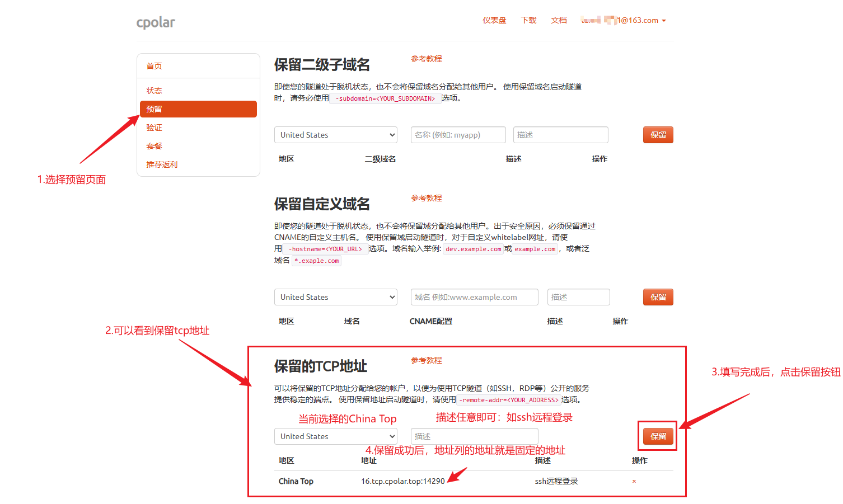Click 保留 button for subdomain reservation

pyautogui.click(x=658, y=134)
